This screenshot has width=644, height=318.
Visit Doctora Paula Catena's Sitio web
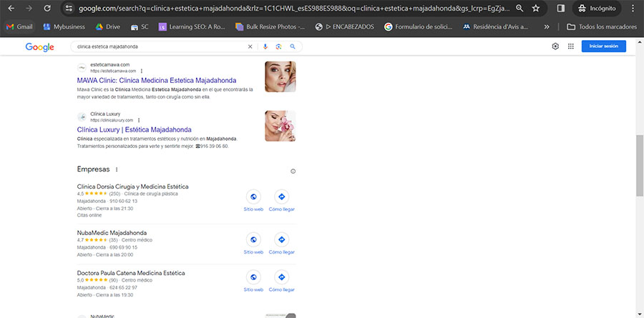[253, 281]
